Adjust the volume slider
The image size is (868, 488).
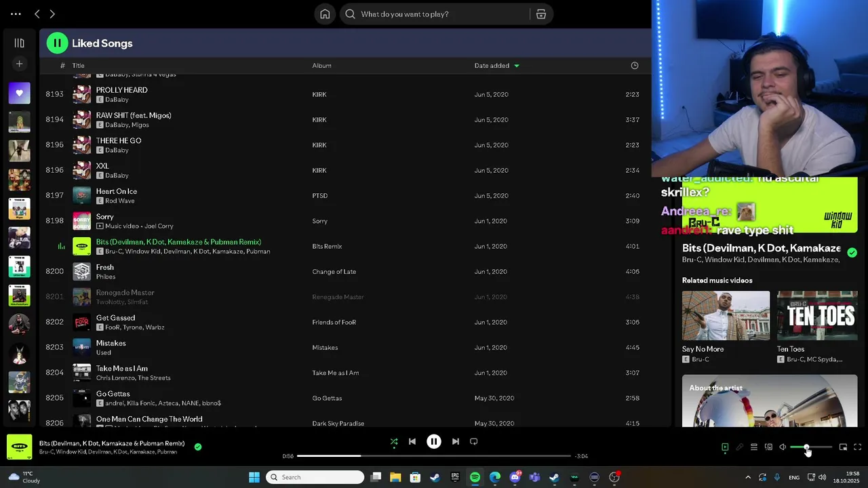point(811,447)
